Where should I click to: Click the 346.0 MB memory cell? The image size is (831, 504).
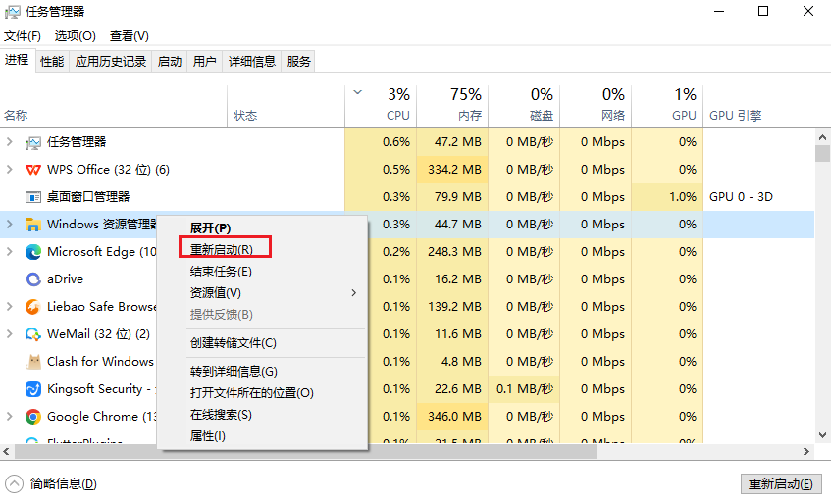[454, 417]
